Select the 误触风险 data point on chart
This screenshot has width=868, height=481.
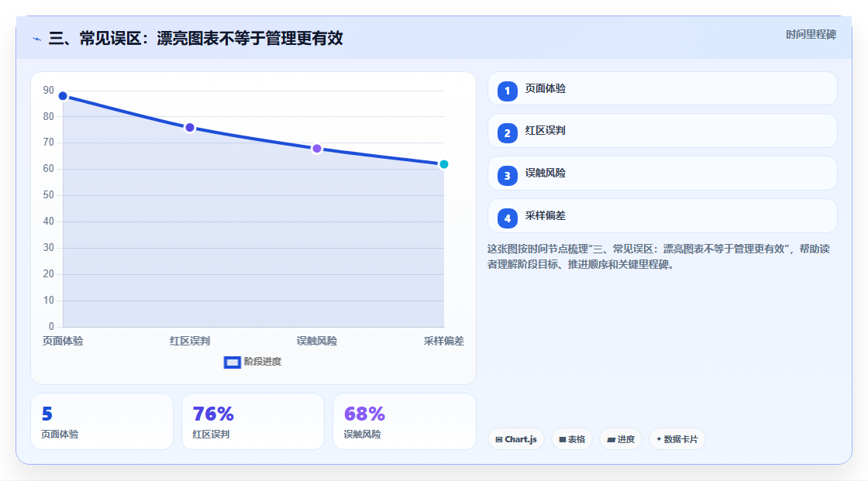[317, 149]
